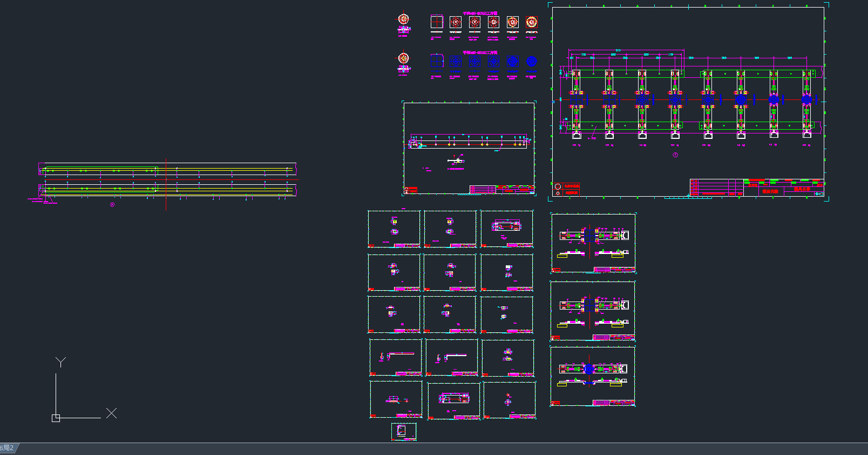This screenshot has height=455, width=868.
Task: Select the large assembly drawing sheet's title block
Action: click(756, 188)
